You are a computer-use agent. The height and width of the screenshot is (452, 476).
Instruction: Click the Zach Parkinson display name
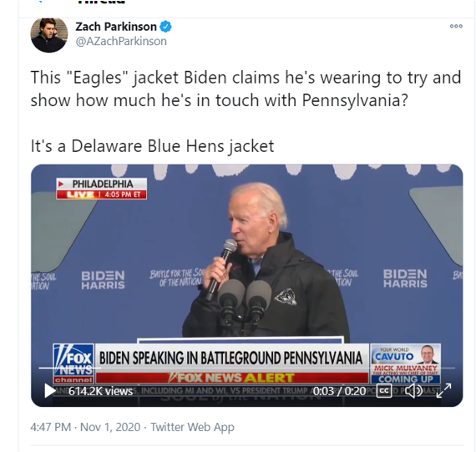(x=116, y=27)
